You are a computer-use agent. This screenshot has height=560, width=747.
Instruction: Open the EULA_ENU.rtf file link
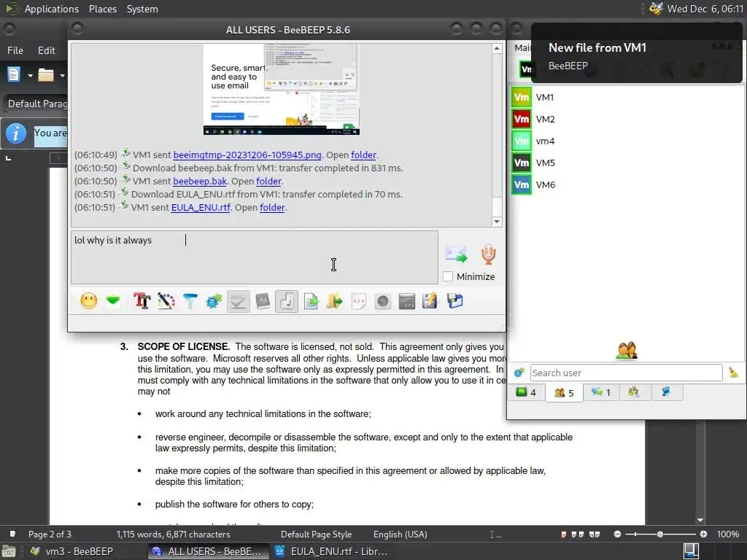[x=201, y=207]
